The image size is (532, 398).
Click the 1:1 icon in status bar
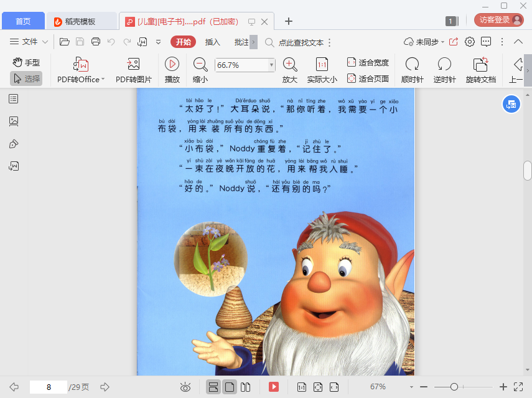point(302,387)
